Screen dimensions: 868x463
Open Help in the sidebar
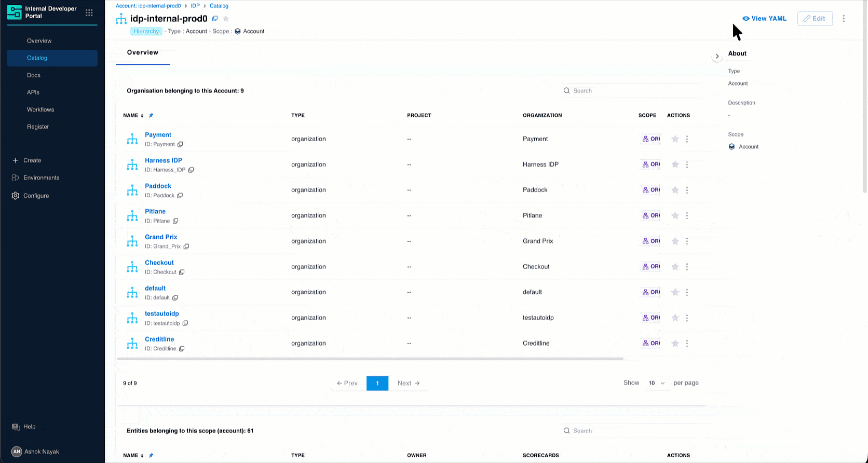(x=24, y=427)
